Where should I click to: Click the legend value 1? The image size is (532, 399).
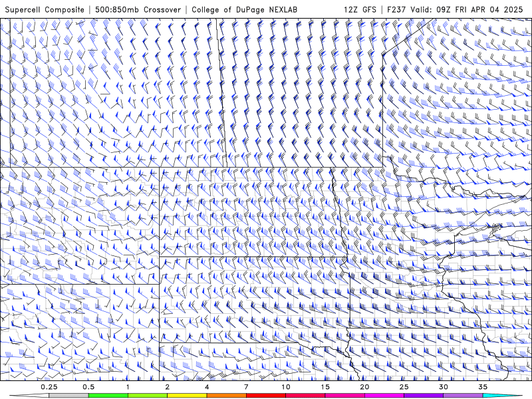click(128, 387)
